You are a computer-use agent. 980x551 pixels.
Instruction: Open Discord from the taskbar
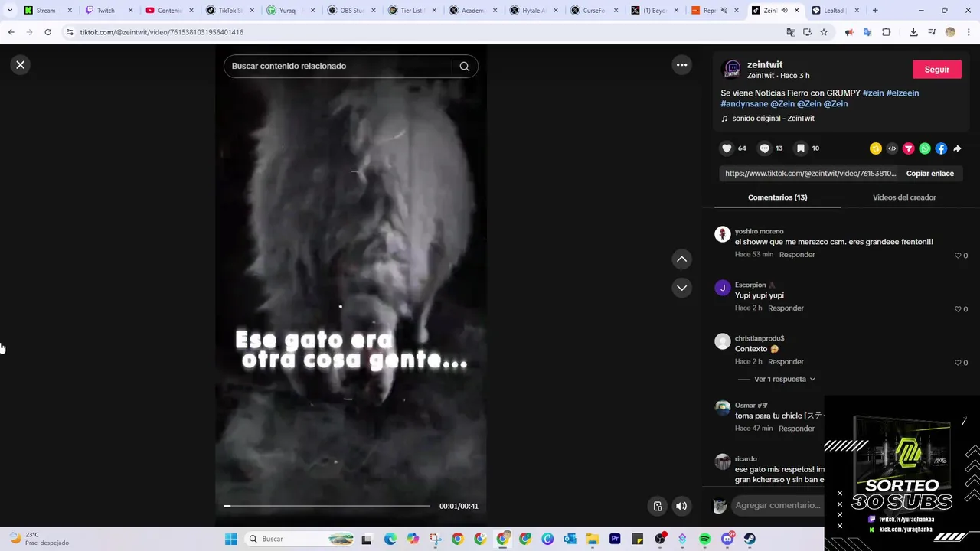(x=727, y=539)
